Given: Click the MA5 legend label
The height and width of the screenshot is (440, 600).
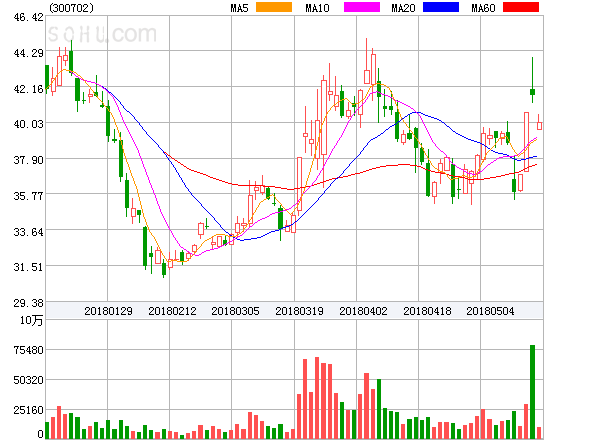Looking at the screenshot, I should (x=239, y=8).
